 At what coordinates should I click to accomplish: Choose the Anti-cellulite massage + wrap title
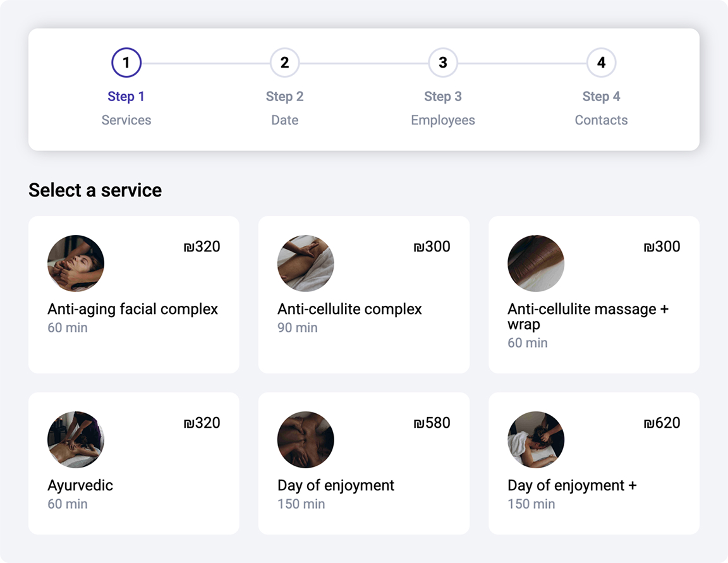[588, 317]
